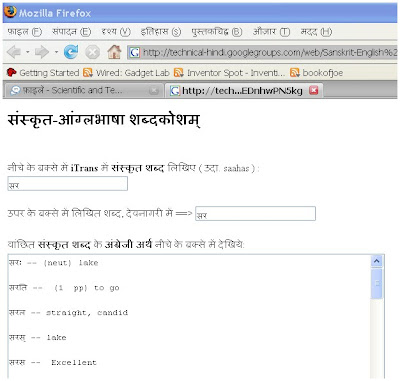Open Inventor Spot feed bookmark
Image resolution: width=400 pixels, height=381 pixels.
tap(229, 73)
